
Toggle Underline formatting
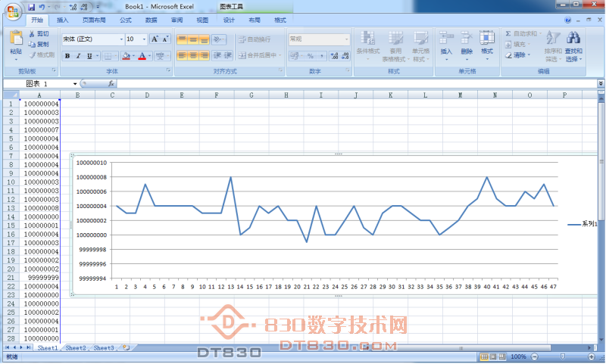(89, 56)
